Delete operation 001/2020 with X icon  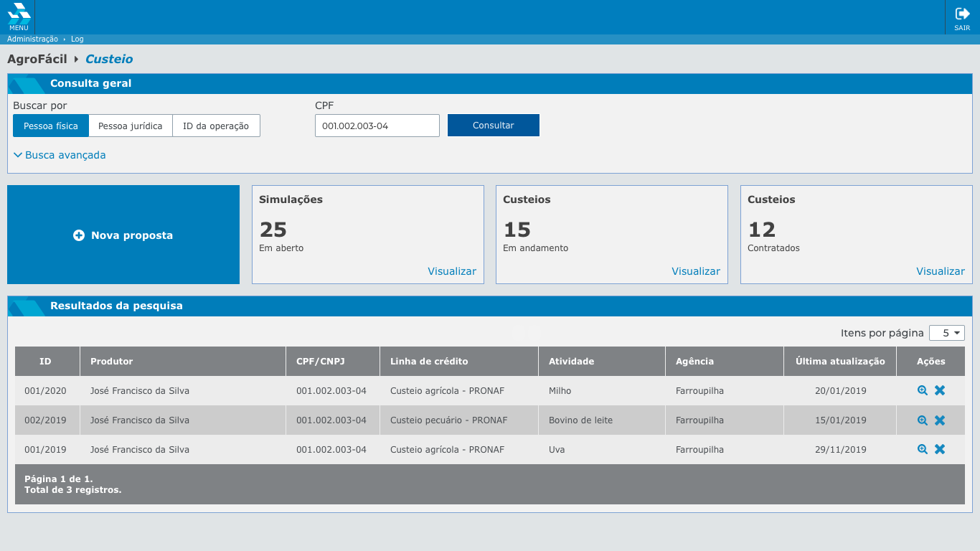[940, 391]
